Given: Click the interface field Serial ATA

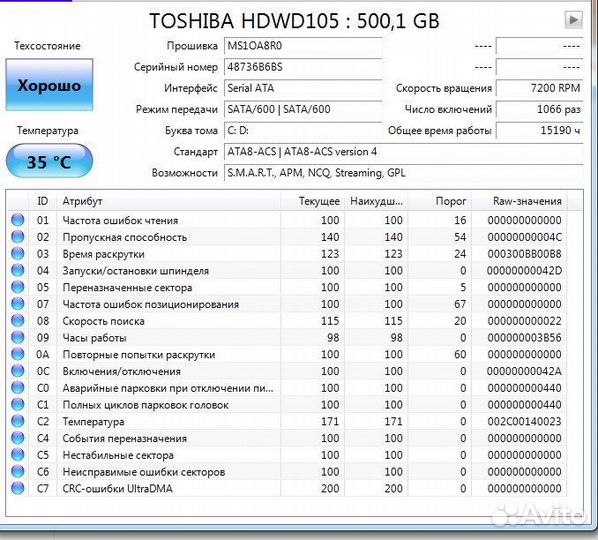Looking at the screenshot, I should pyautogui.click(x=303, y=88).
